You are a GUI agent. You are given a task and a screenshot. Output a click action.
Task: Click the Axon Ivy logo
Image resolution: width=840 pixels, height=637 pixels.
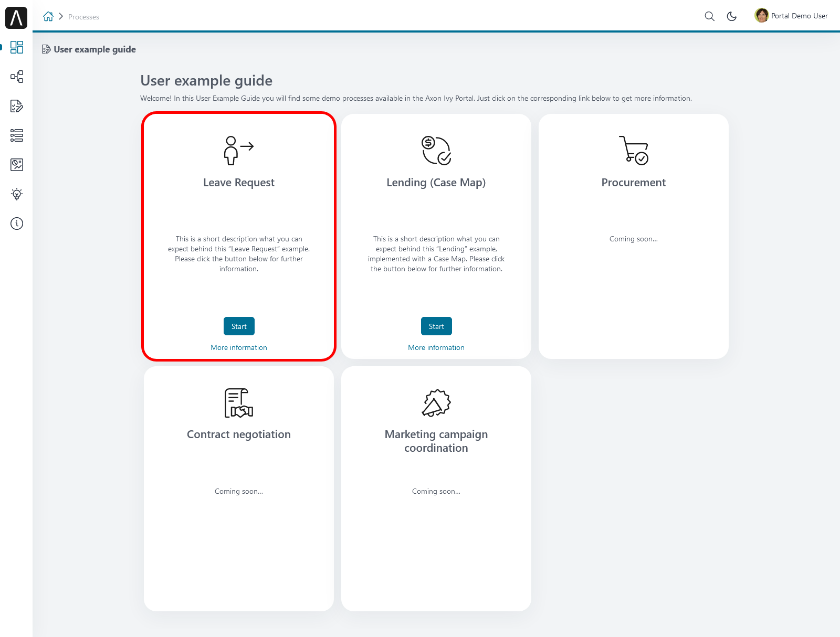coord(16,18)
